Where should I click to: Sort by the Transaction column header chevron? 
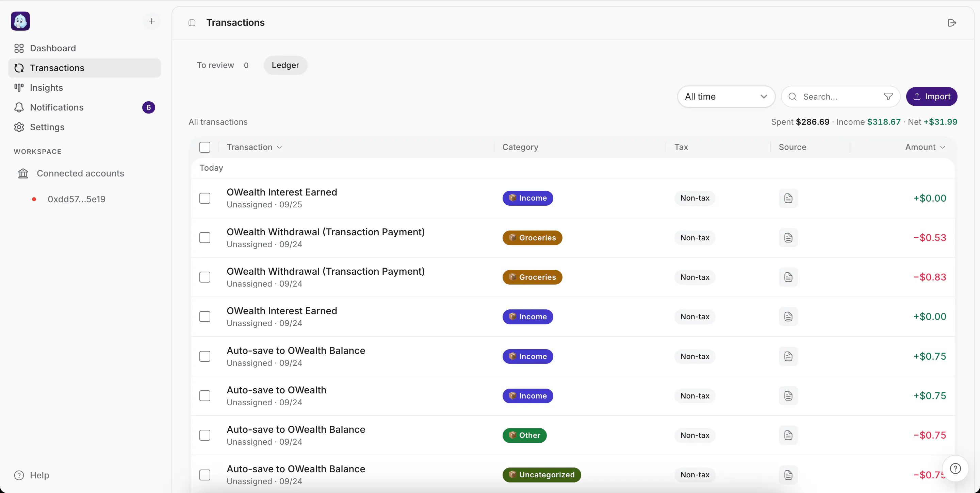280,148
